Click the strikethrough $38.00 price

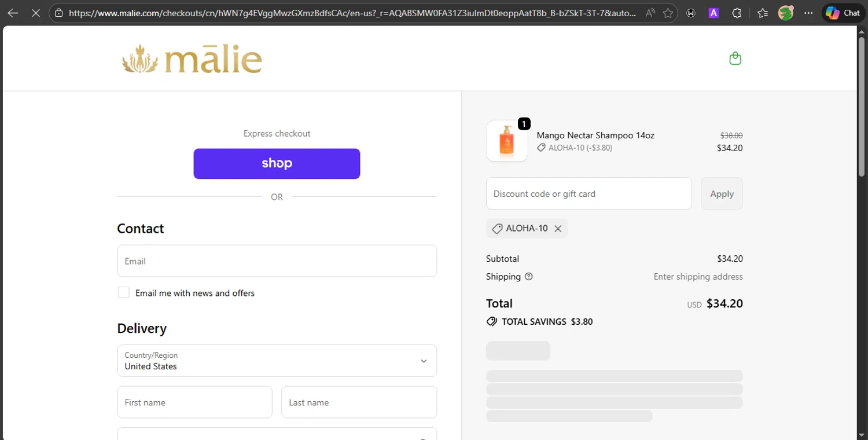point(731,135)
